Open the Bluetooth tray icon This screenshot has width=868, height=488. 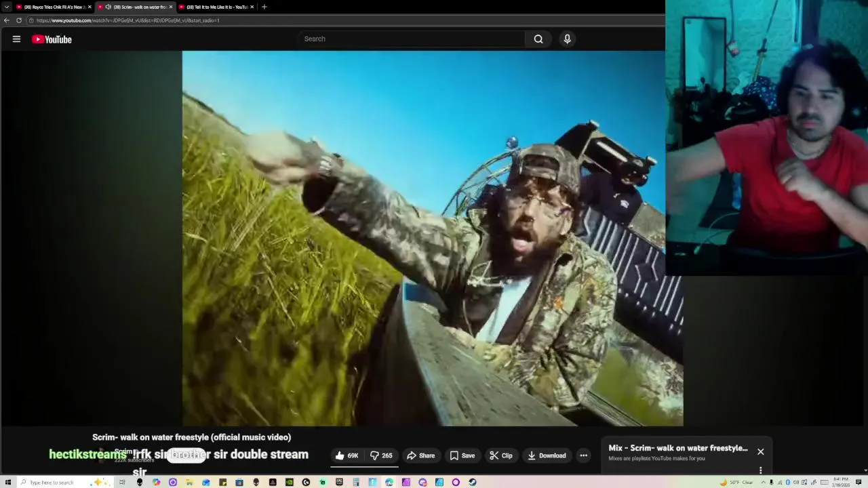(788, 482)
